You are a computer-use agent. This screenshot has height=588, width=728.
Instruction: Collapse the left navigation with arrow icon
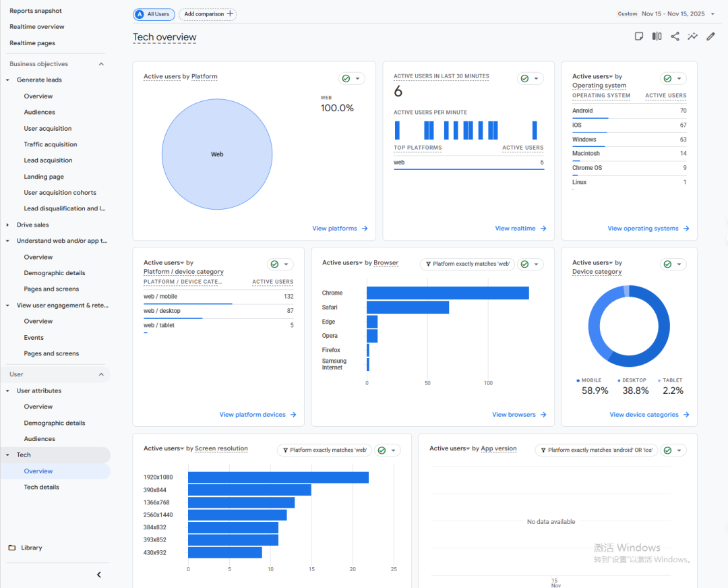point(99,575)
